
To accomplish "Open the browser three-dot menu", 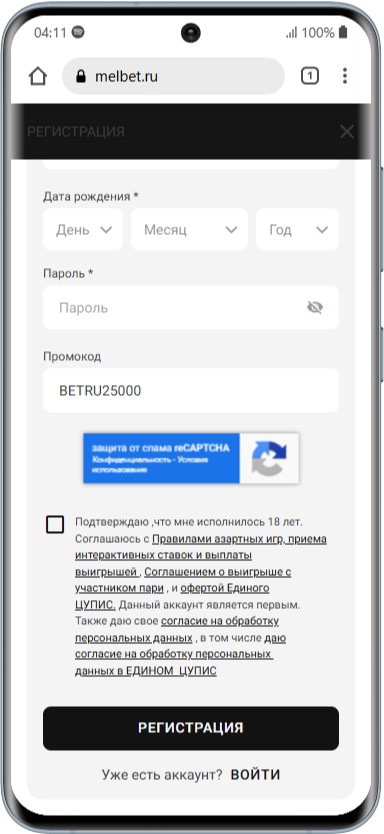I will point(345,76).
